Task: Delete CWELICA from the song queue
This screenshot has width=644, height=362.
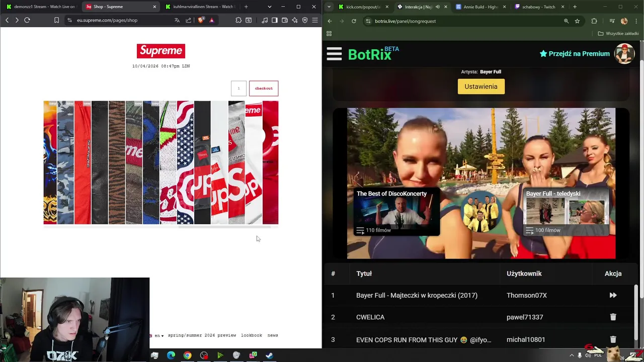Action: (x=613, y=317)
